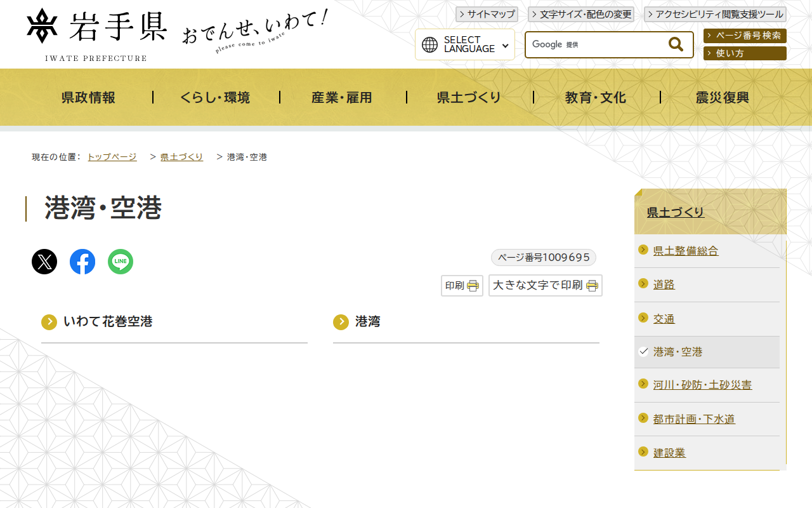This screenshot has height=508, width=812.
Task: Go to トップページ in breadcrumb
Action: [x=112, y=157]
